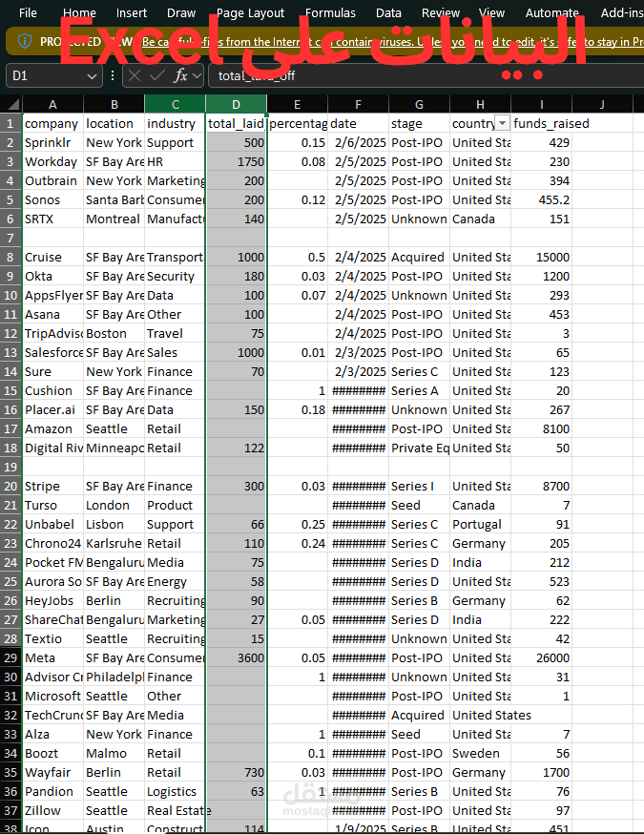Click the 'Sweden' country cell
Image resolution: width=644 pixels, height=834 pixels.
pos(480,753)
